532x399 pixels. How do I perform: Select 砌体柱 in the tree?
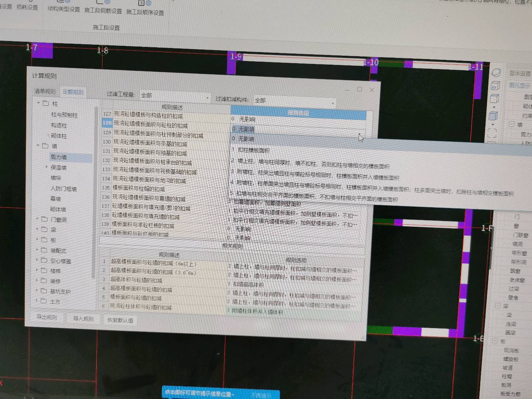59,136
